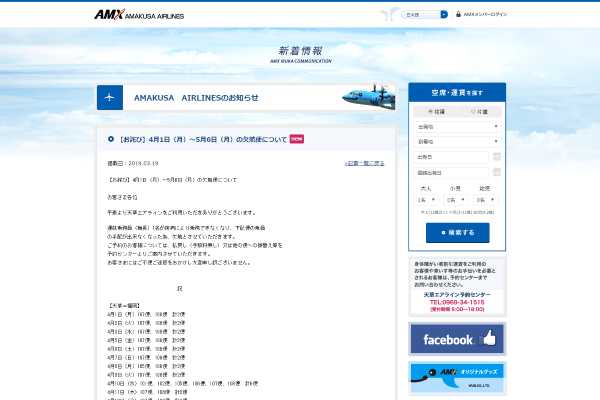Click the return departure date field
Screen dimensions: 600x400
coord(451,173)
